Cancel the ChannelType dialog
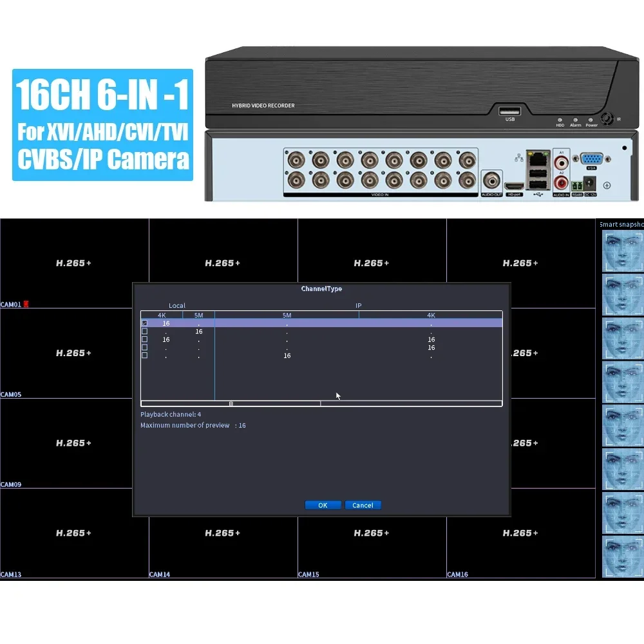Screen dimensions: 644x644 point(363,505)
